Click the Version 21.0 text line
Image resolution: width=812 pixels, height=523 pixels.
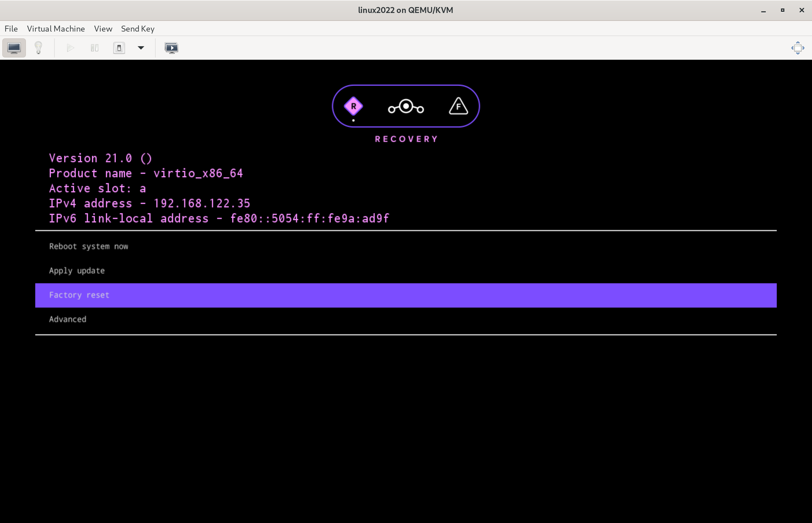(x=101, y=158)
